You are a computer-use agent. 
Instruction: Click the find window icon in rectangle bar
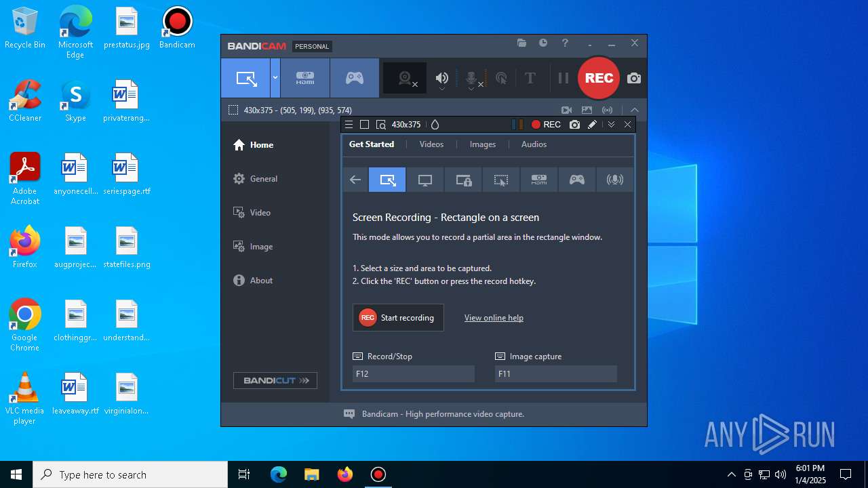pos(381,125)
